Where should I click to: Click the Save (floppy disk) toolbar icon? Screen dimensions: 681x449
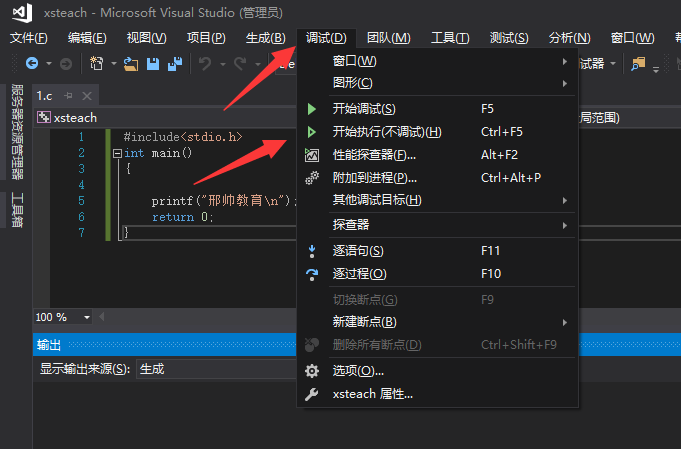153,63
